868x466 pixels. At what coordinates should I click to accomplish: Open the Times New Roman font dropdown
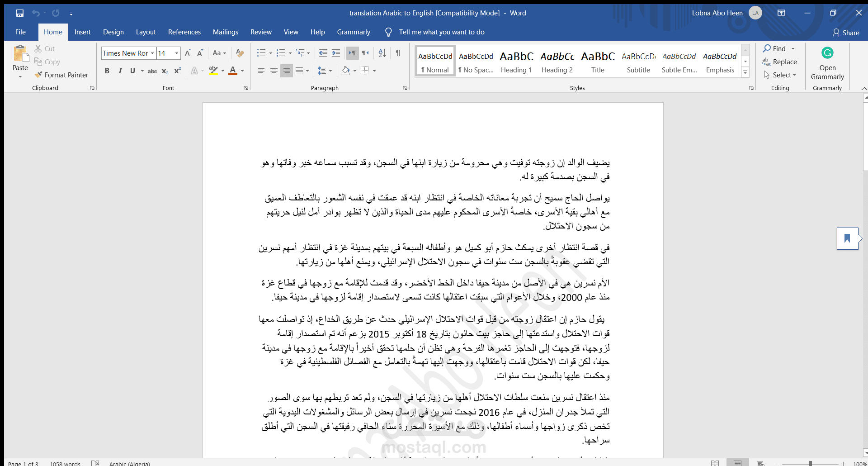pos(152,53)
